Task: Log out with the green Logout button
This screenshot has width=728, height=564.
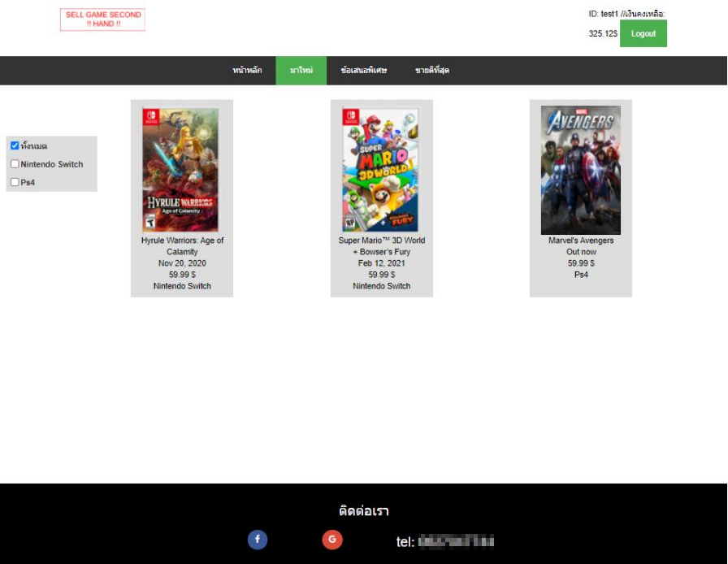Action: point(643,33)
